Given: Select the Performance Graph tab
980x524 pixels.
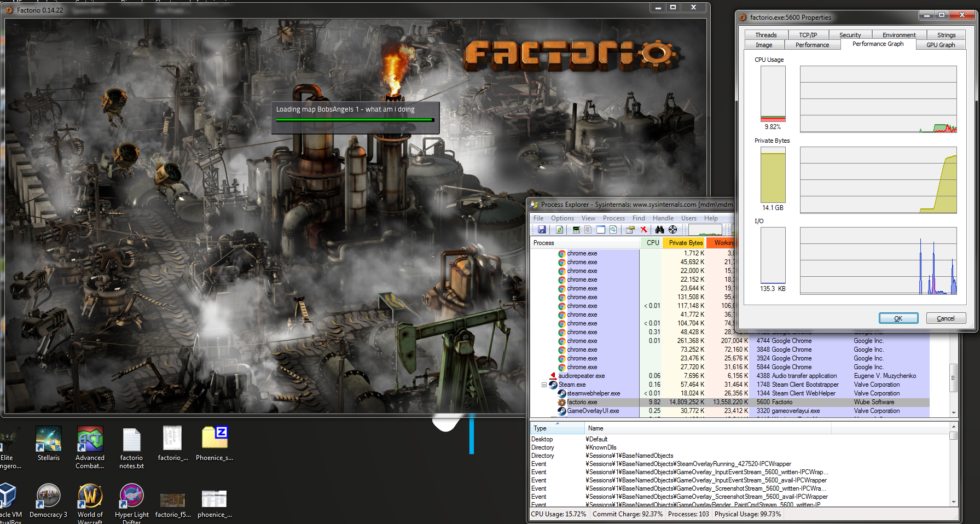Looking at the screenshot, I should (x=878, y=44).
